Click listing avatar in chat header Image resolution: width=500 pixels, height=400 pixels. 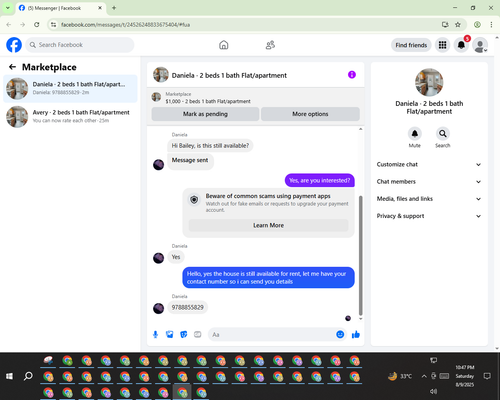(161, 75)
